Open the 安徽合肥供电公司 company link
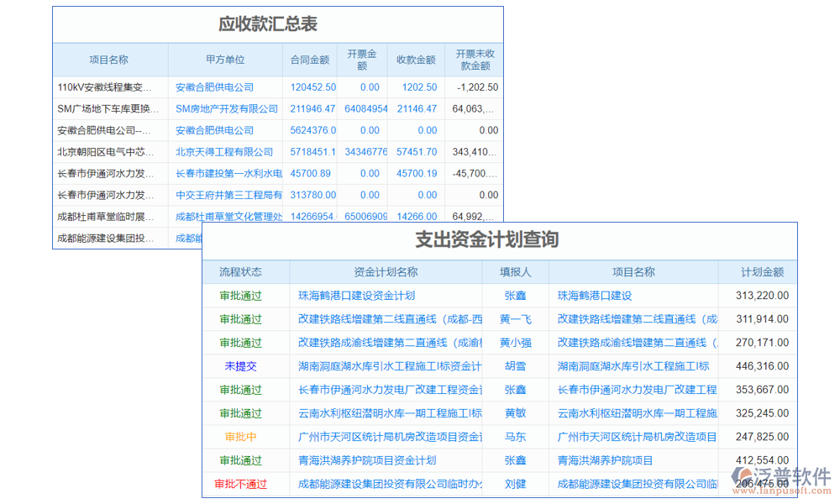840x504 pixels. tap(213, 87)
